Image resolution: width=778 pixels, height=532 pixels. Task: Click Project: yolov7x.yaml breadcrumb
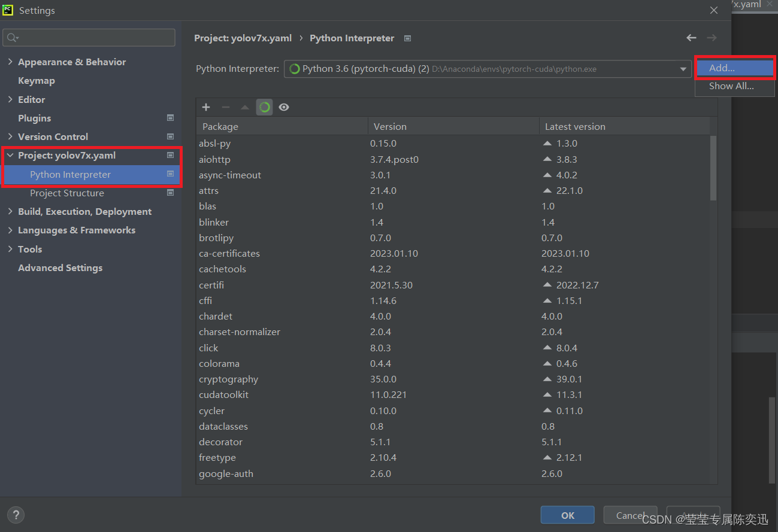coord(243,38)
